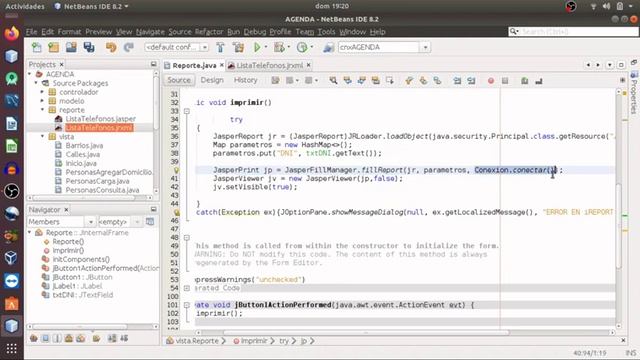Toggle Fully Qualified Names filter in Navigator
The height and width of the screenshot is (360, 640).
(x=96, y=338)
